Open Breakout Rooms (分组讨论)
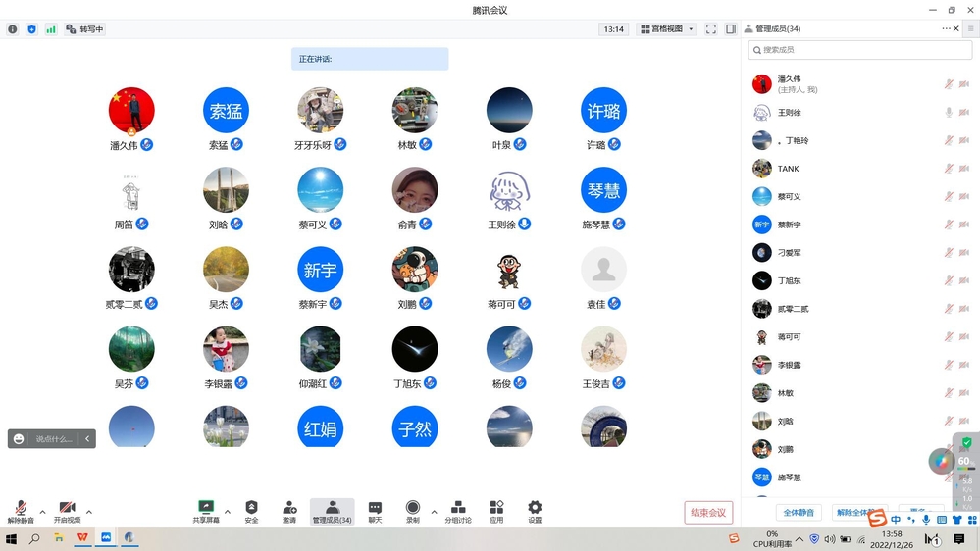Screen dimensions: 980x551 458,511
